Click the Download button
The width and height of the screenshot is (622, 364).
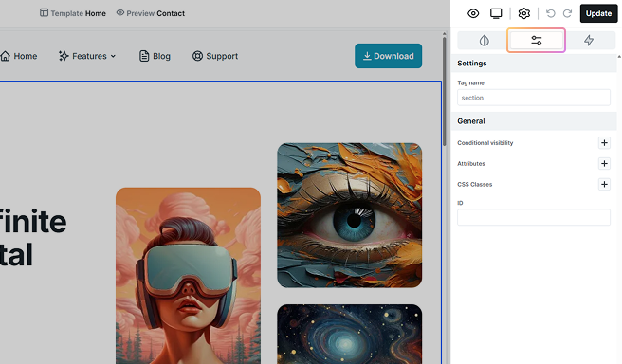point(389,56)
